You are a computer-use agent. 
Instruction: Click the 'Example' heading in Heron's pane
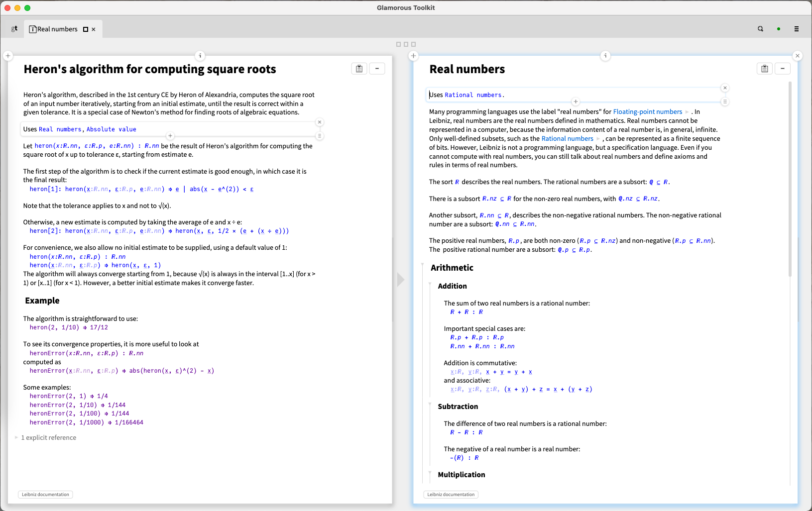[42, 301]
